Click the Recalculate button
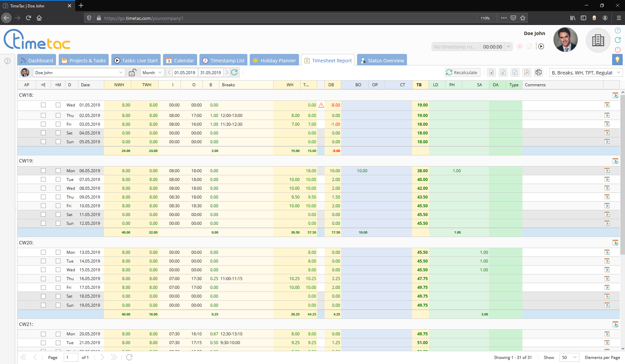This screenshot has width=625, height=364. coord(462,72)
